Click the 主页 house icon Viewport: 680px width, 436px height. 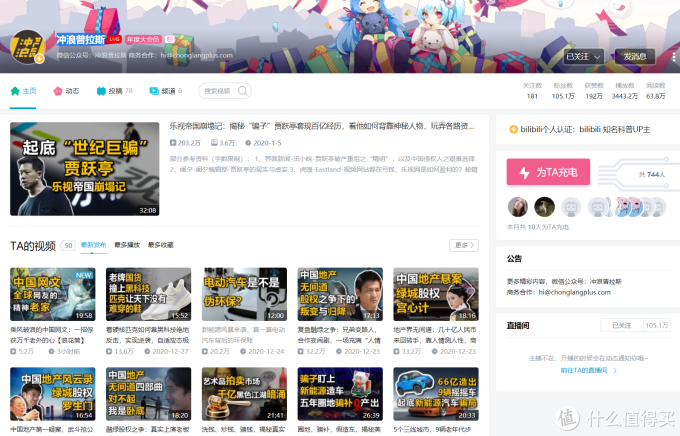pos(15,91)
